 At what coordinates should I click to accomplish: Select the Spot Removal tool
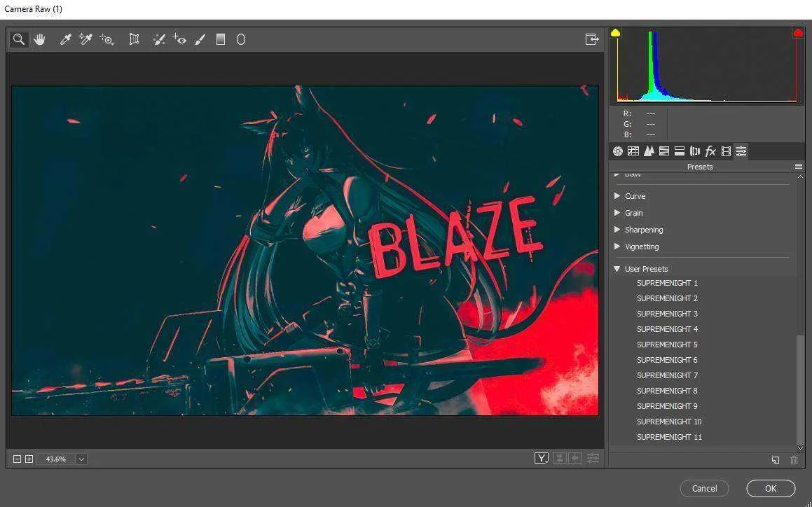click(159, 39)
